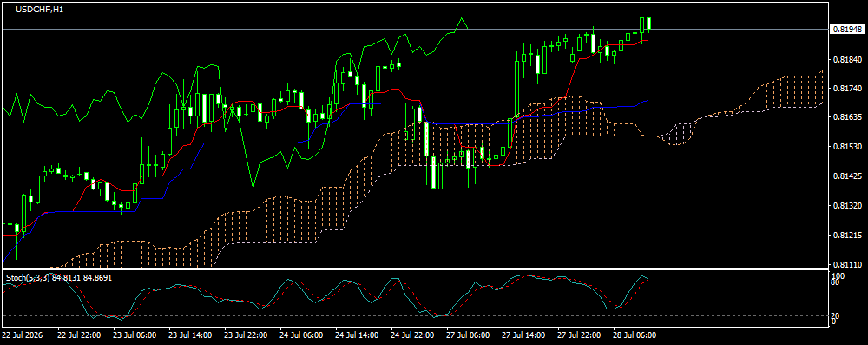The width and height of the screenshot is (868, 345).
Task: Click the 23 Jul 22:00 time label
Action: click(246, 335)
